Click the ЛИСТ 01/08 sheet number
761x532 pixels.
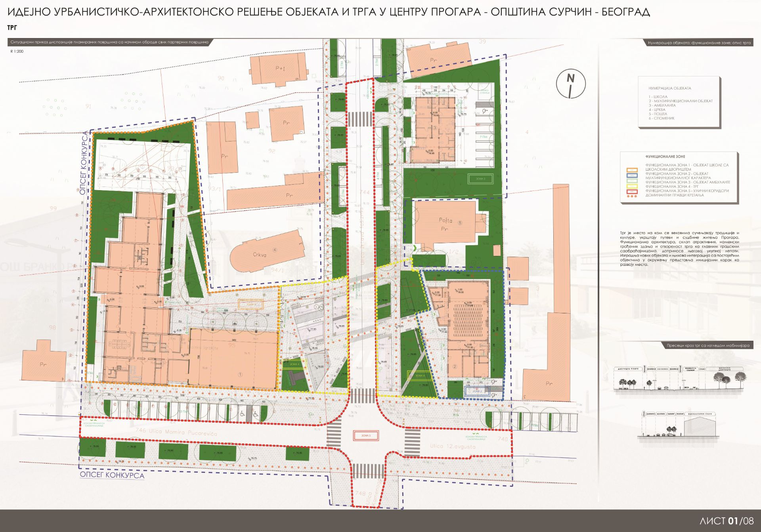click(x=727, y=521)
